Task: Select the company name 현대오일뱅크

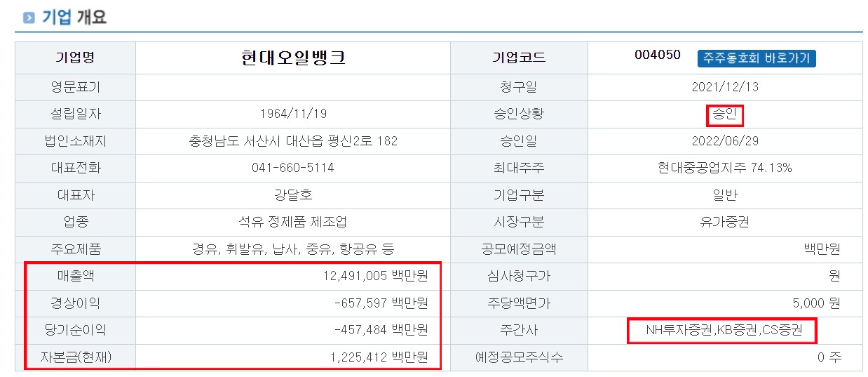Action: point(293,58)
